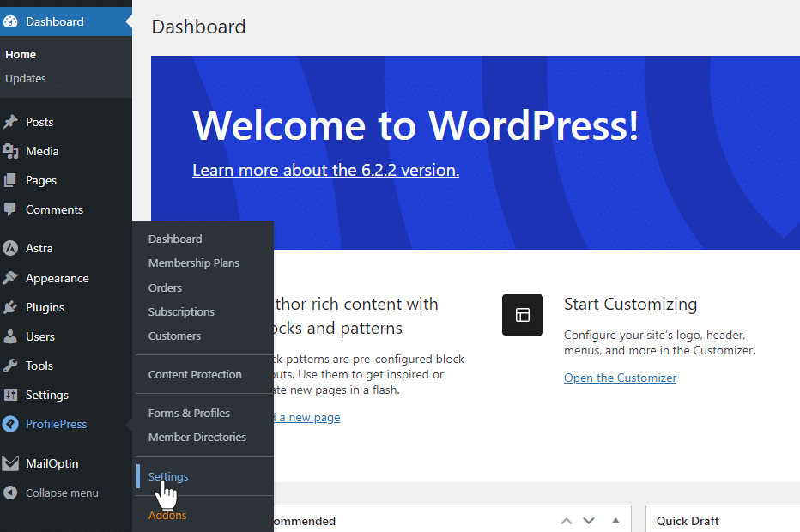
Task: Click the Quick Draft panel heading
Action: (688, 521)
